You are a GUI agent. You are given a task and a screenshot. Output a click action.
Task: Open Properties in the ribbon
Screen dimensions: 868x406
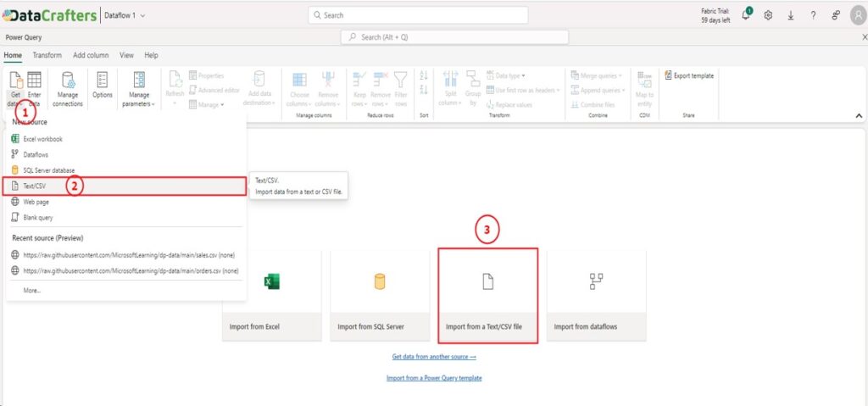point(207,76)
